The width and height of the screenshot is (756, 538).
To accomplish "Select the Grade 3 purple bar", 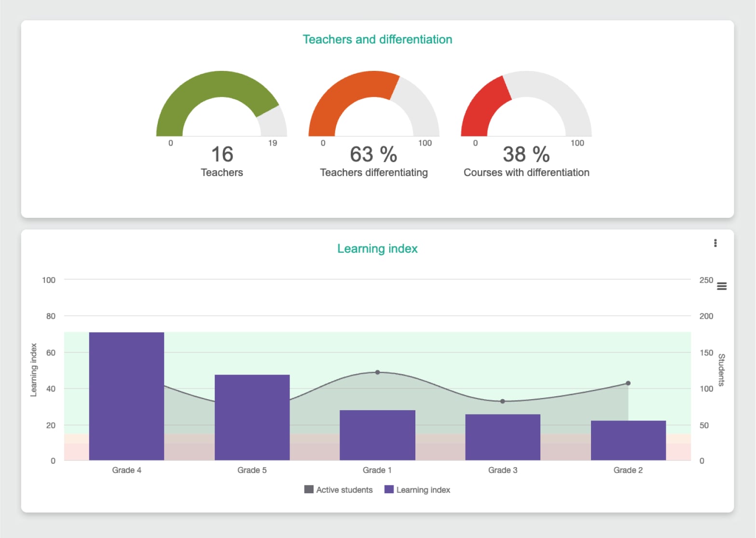I will (x=502, y=437).
